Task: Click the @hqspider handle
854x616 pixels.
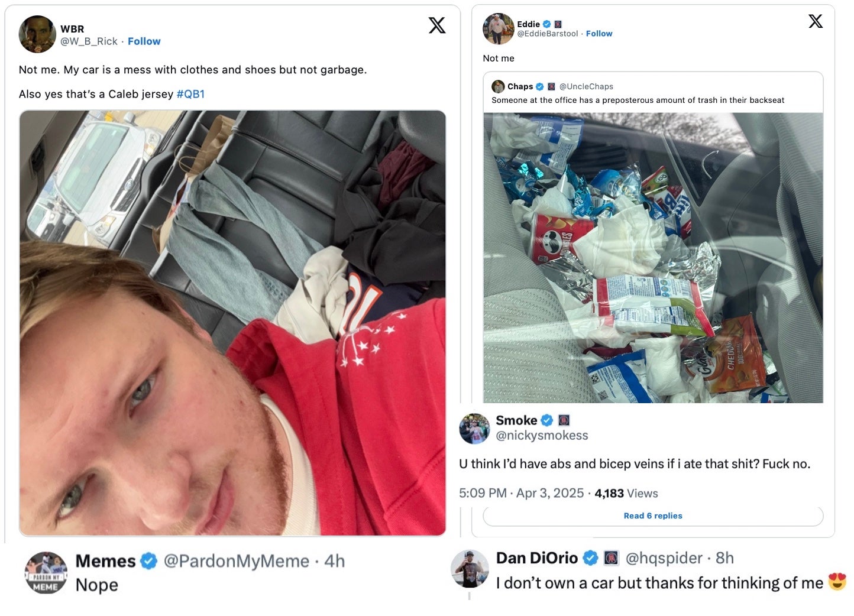Action: 664,557
